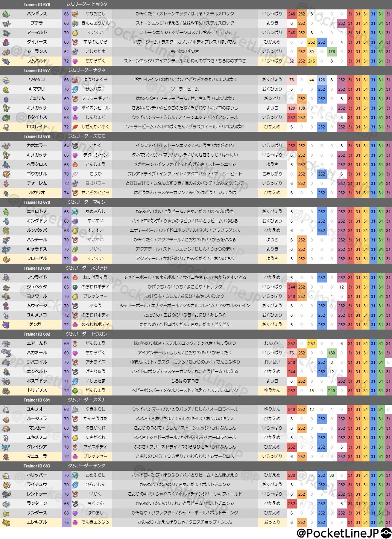The image size is (392, 539).
Task: Click the ability フラワーギフト
Action: click(96, 99)
